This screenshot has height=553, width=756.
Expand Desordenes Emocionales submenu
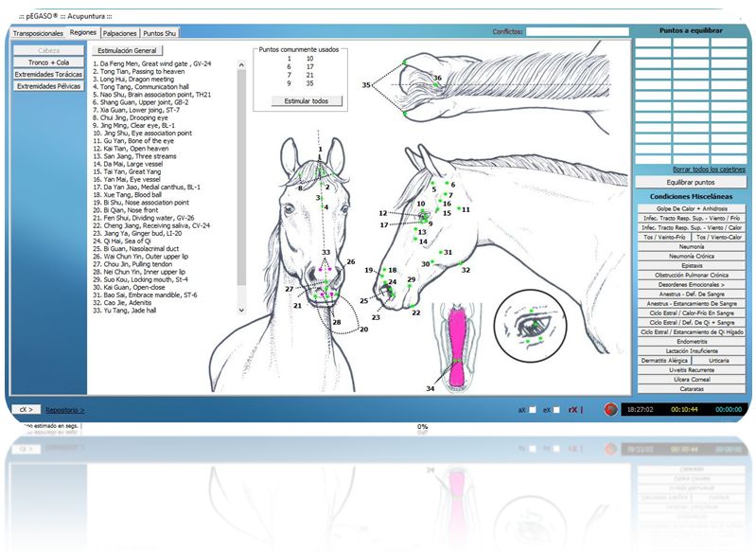point(692,285)
